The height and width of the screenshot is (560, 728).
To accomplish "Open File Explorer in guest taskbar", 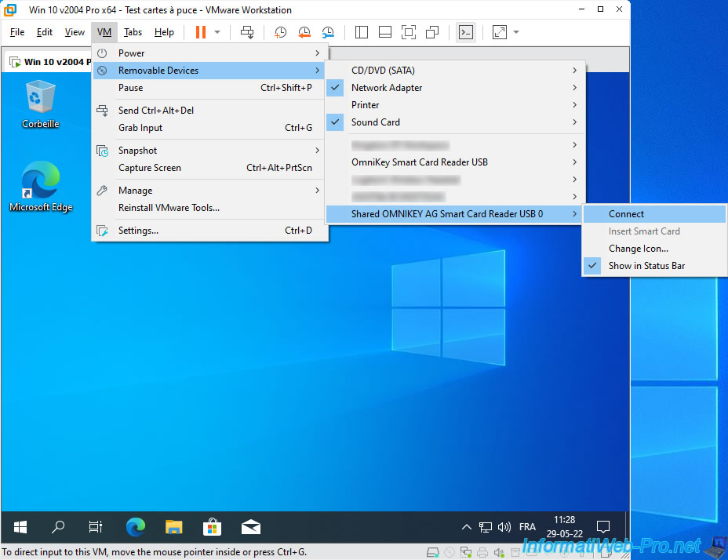I will [173, 527].
